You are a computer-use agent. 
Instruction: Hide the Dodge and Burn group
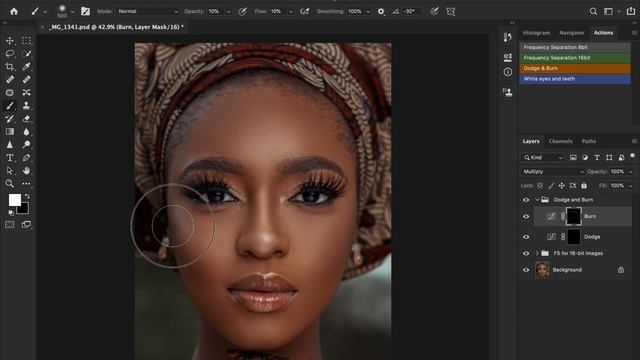pyautogui.click(x=526, y=200)
